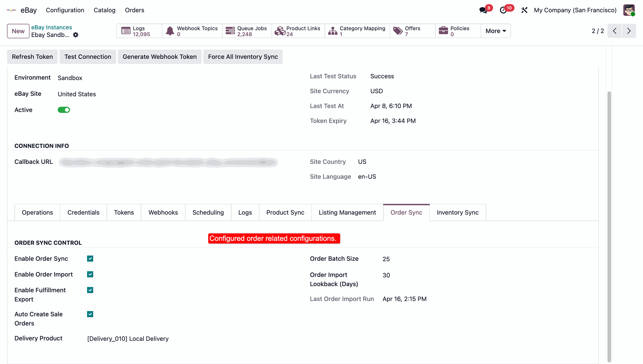Open the eBay app home icon
This screenshot has height=364, width=643.
click(x=11, y=10)
